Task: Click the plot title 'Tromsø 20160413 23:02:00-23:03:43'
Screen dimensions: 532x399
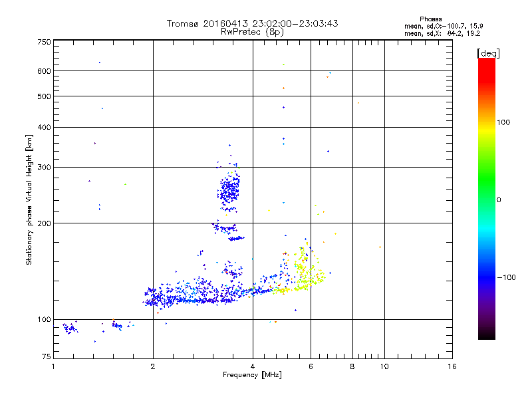Action: 252,23
